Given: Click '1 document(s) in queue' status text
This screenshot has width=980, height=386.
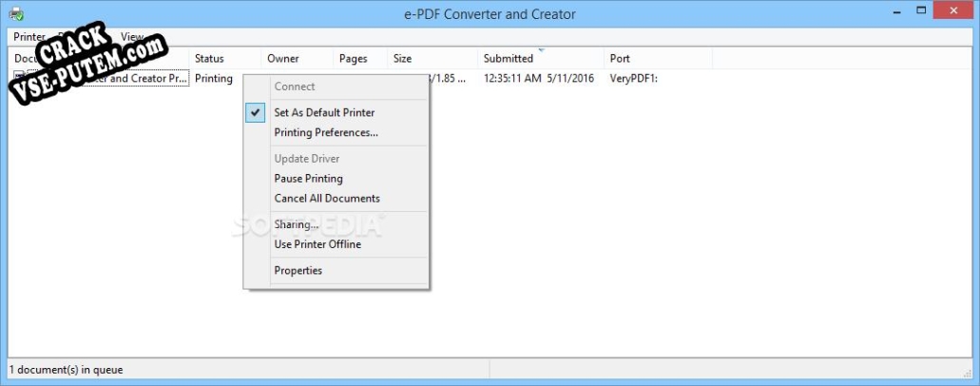Looking at the screenshot, I should (66, 370).
